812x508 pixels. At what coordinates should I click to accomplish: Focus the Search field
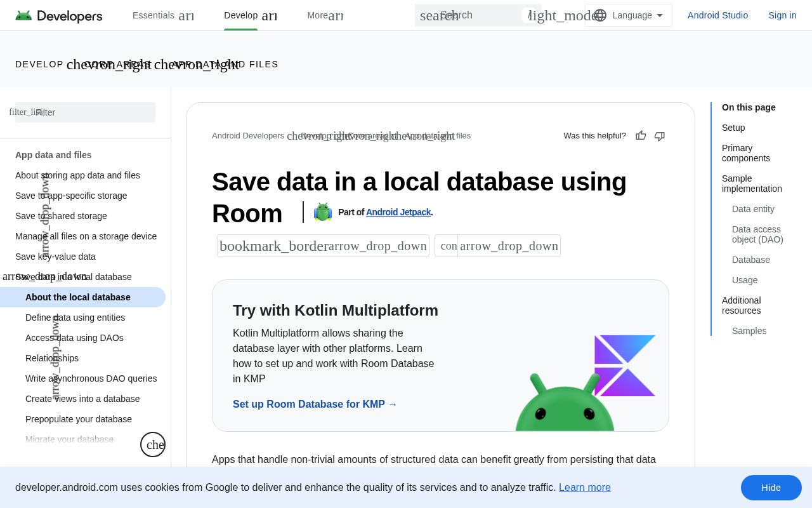click(x=478, y=15)
